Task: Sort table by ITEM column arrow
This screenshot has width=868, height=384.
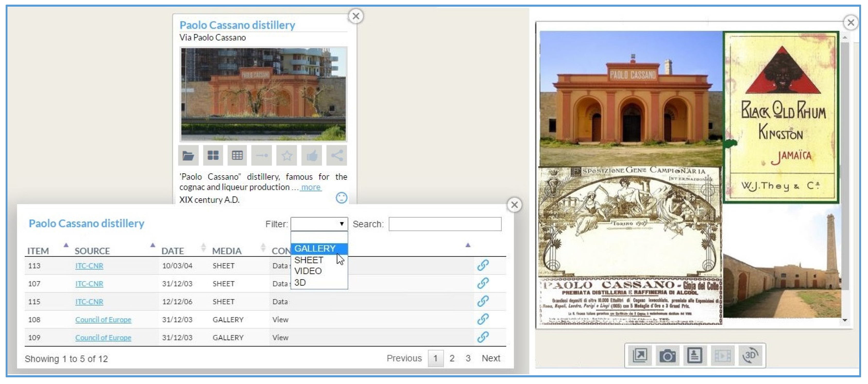Action: click(x=66, y=246)
